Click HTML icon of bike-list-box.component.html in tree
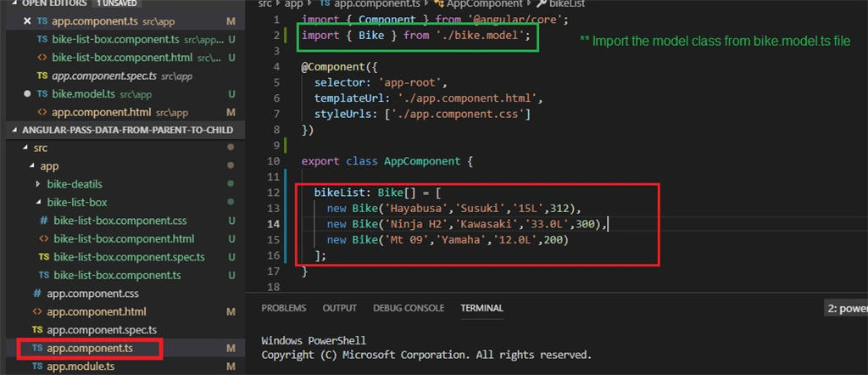The width and height of the screenshot is (868, 375). pos(44,238)
